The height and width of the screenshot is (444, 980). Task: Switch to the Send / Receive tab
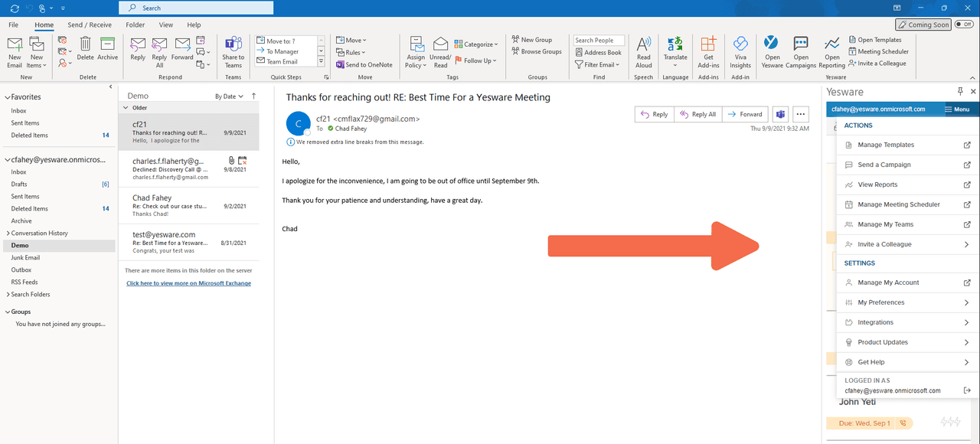(x=90, y=24)
